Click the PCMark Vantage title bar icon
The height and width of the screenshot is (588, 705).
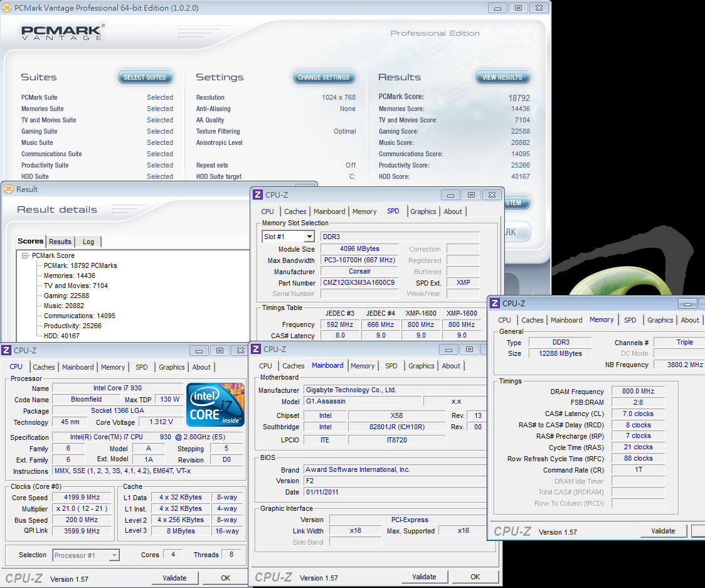tap(7, 8)
